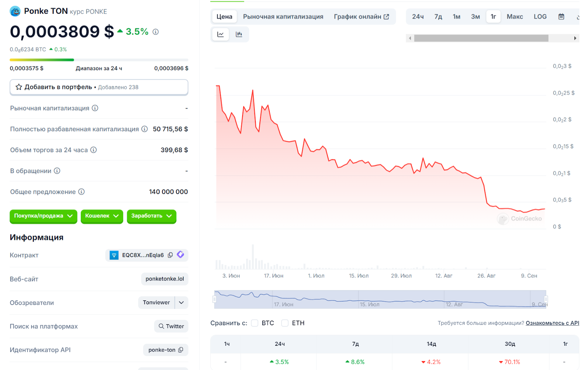Click the chart navigator left handle
Image resolution: width=588 pixels, height=370 pixels.
click(x=215, y=300)
